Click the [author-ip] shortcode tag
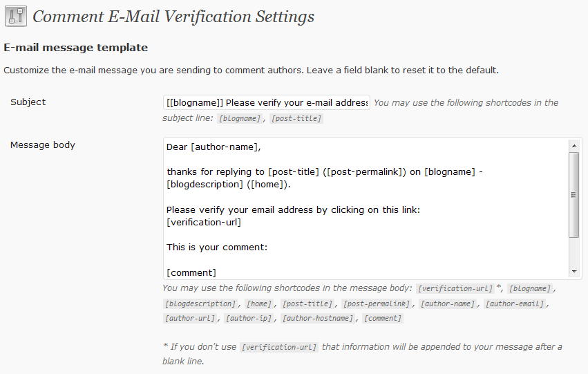The width and height of the screenshot is (588, 374). [x=249, y=318]
